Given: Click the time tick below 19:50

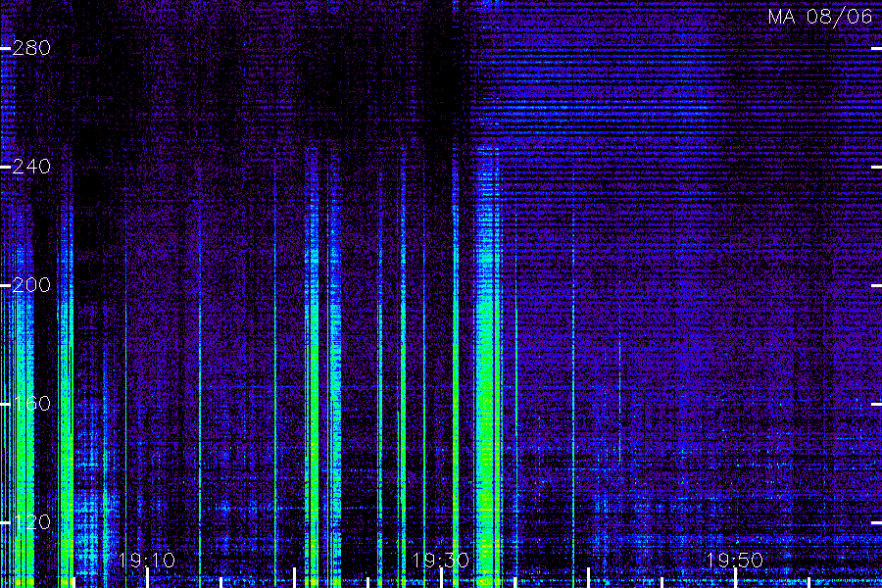Looking at the screenshot, I should pos(736,578).
